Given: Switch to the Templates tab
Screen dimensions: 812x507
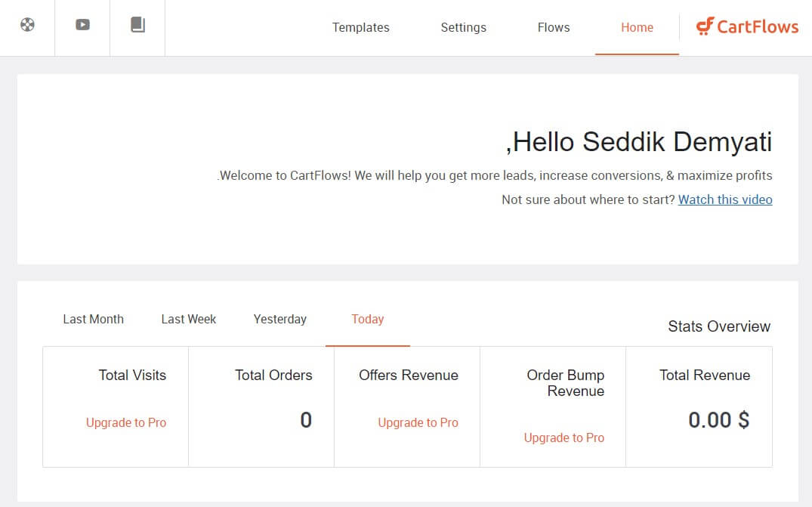Looking at the screenshot, I should [x=360, y=27].
